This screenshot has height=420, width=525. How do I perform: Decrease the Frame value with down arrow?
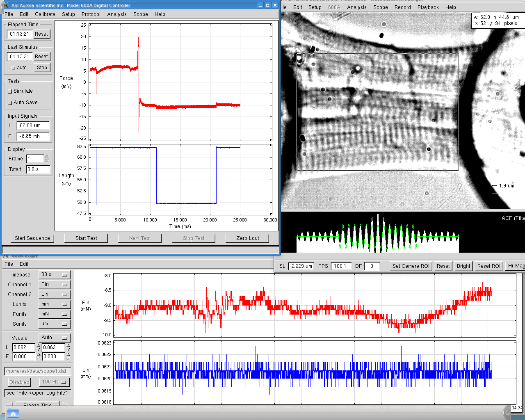coord(47,161)
